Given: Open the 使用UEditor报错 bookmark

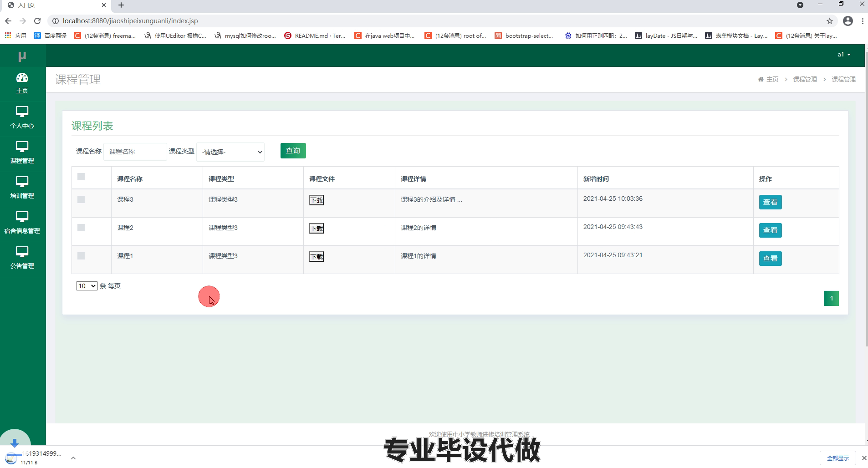Looking at the screenshot, I should 175,36.
